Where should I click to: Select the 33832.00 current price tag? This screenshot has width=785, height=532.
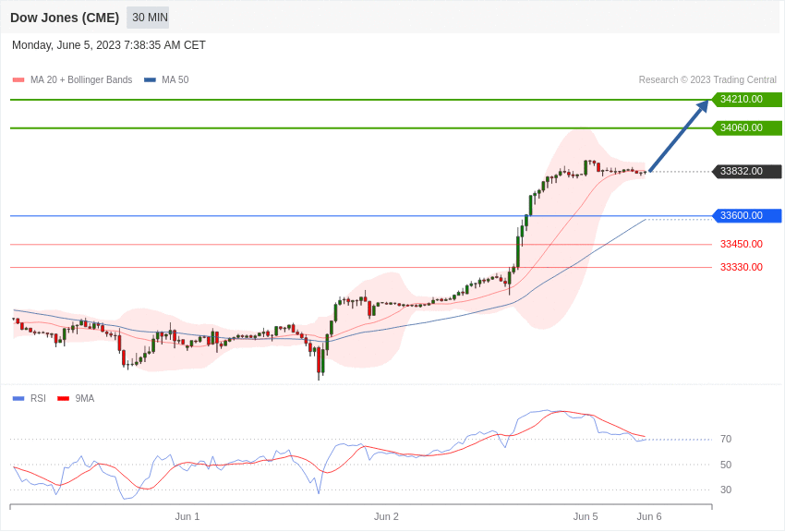[x=747, y=172]
